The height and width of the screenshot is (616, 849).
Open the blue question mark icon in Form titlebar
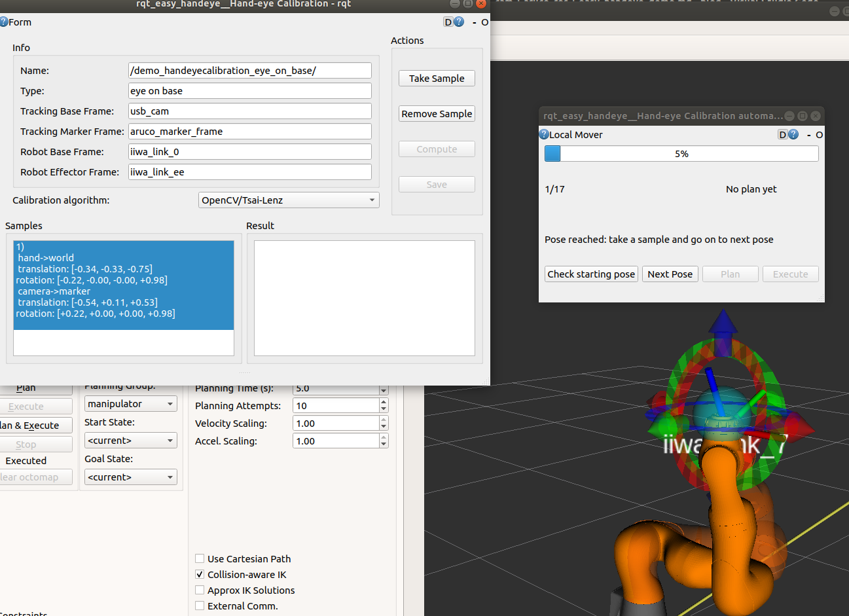pos(459,22)
